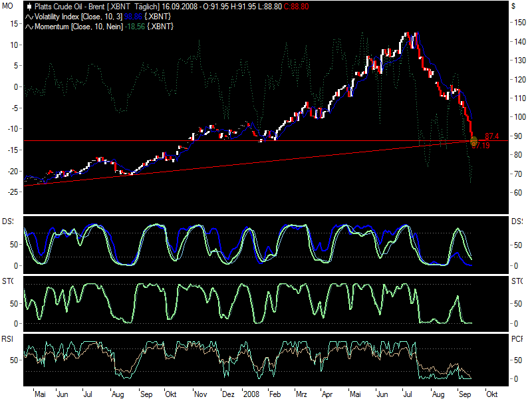
Task: Click '130' on the price axis
Action: (521, 61)
